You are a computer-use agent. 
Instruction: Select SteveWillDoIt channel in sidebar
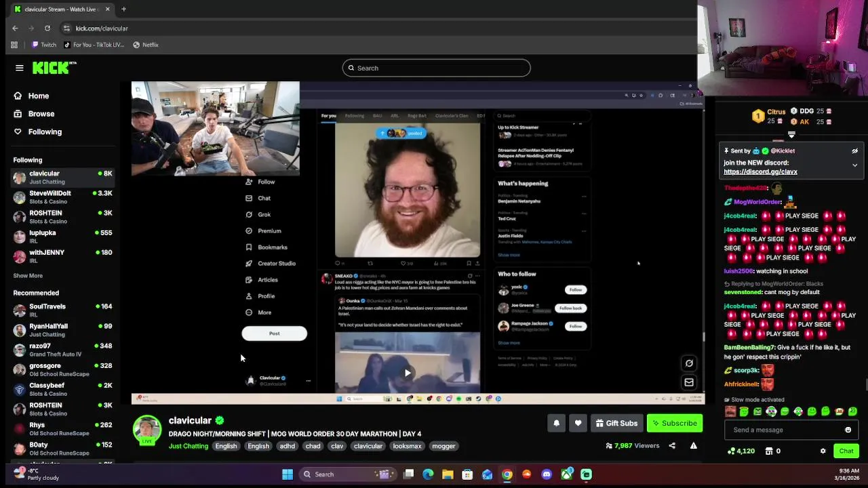(x=62, y=197)
